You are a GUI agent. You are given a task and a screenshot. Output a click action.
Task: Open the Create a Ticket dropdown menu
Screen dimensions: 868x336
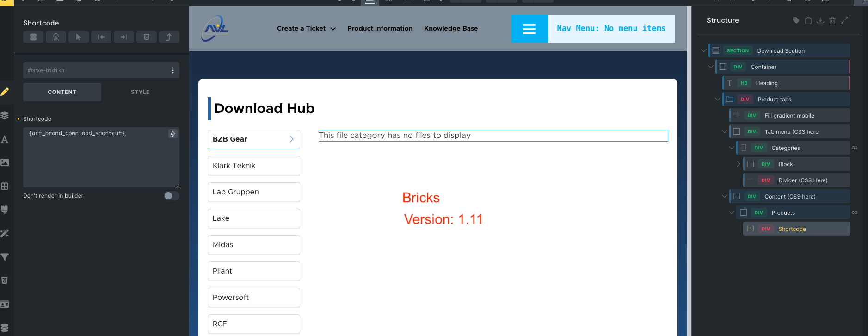coord(306,29)
